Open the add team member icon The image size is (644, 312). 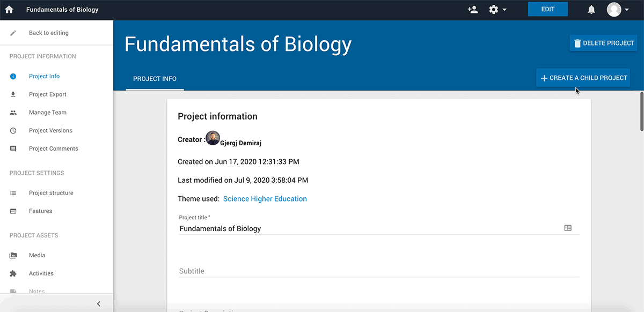473,10
